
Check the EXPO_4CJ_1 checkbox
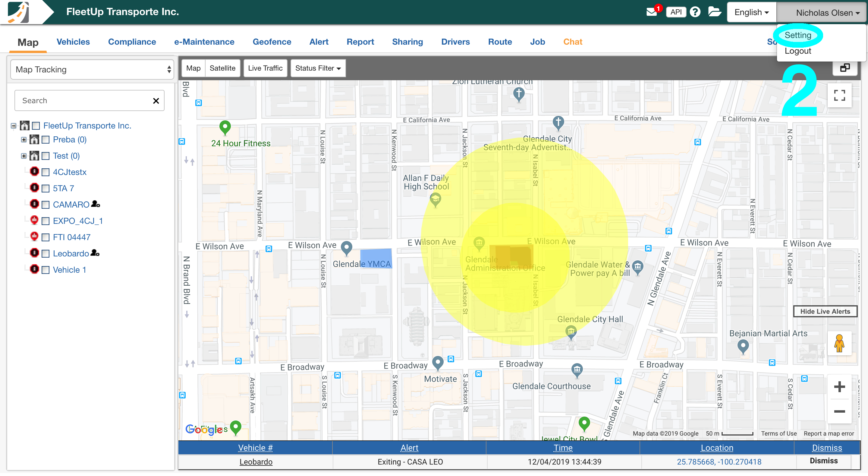pos(46,221)
